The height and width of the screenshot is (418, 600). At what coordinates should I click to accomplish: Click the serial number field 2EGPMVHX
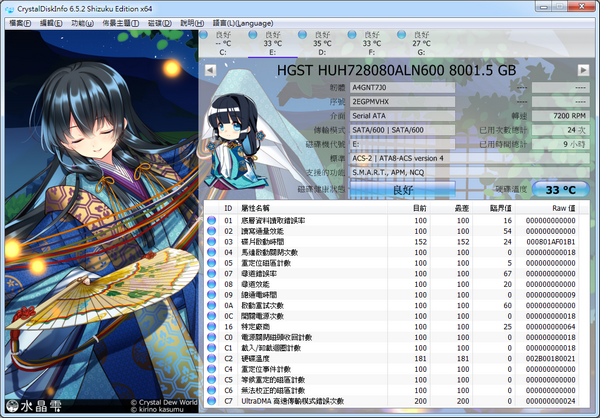[403, 102]
